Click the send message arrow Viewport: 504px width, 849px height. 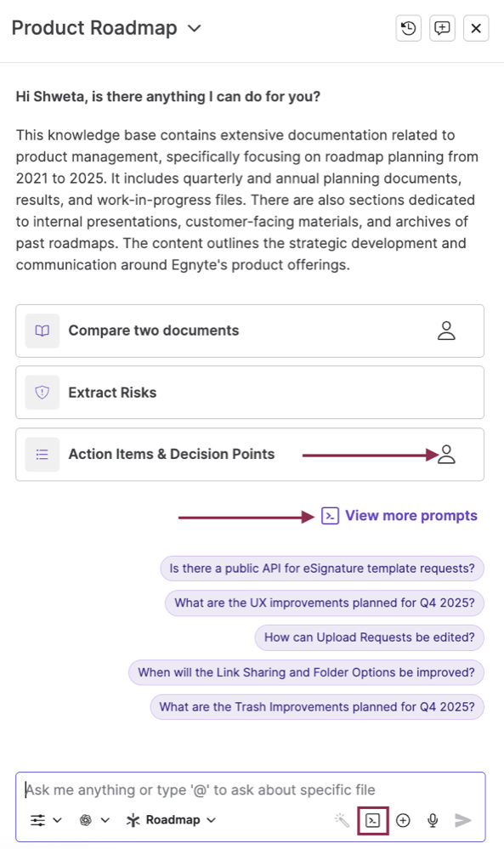click(463, 820)
